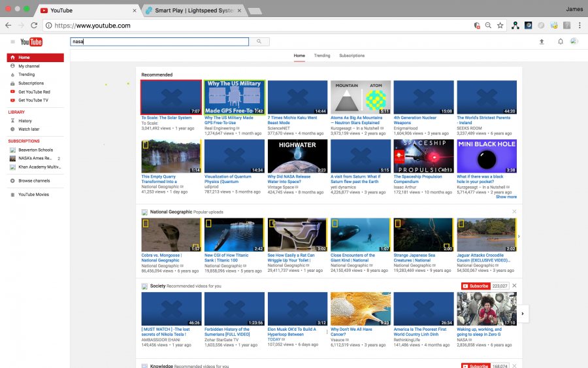Bookmark this page with the star icon

click(500, 25)
